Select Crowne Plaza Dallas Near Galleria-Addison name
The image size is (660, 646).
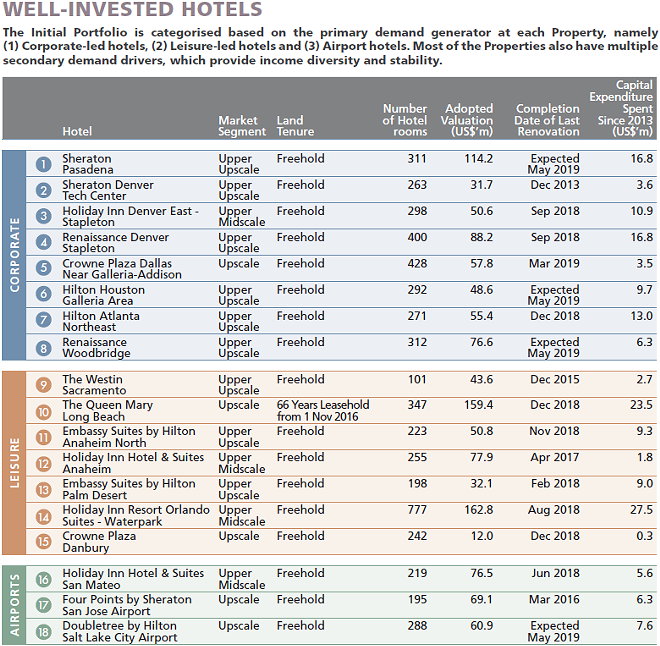point(122,269)
